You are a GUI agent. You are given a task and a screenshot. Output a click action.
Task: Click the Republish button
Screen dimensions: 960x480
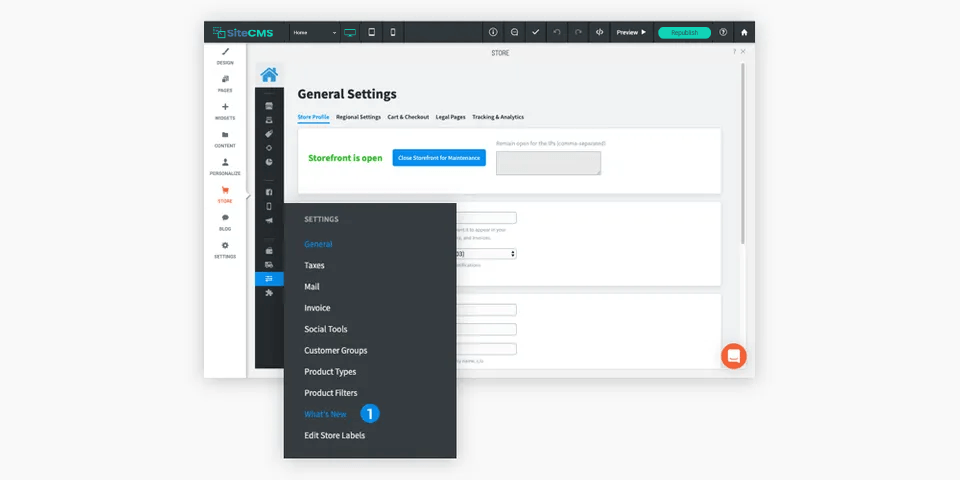[x=684, y=32]
